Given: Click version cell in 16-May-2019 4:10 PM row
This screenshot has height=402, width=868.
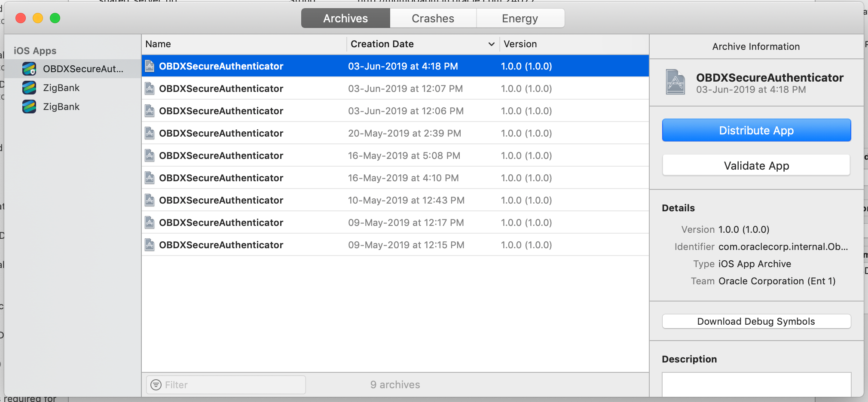Looking at the screenshot, I should coord(526,178).
